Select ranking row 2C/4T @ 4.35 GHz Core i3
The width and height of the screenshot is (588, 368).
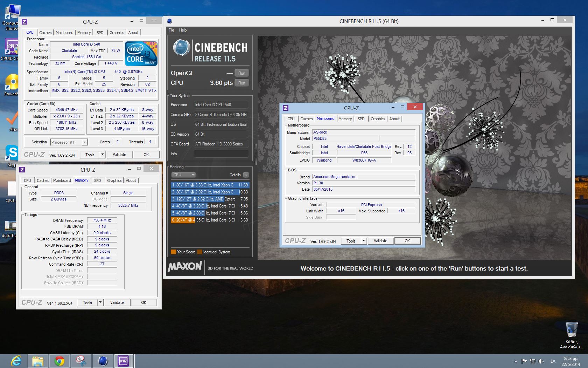coord(210,220)
